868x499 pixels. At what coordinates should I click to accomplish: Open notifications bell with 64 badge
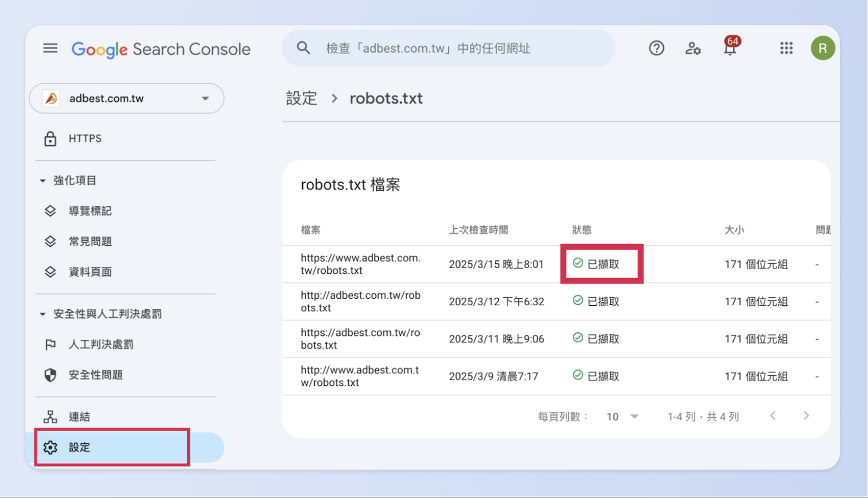point(731,47)
